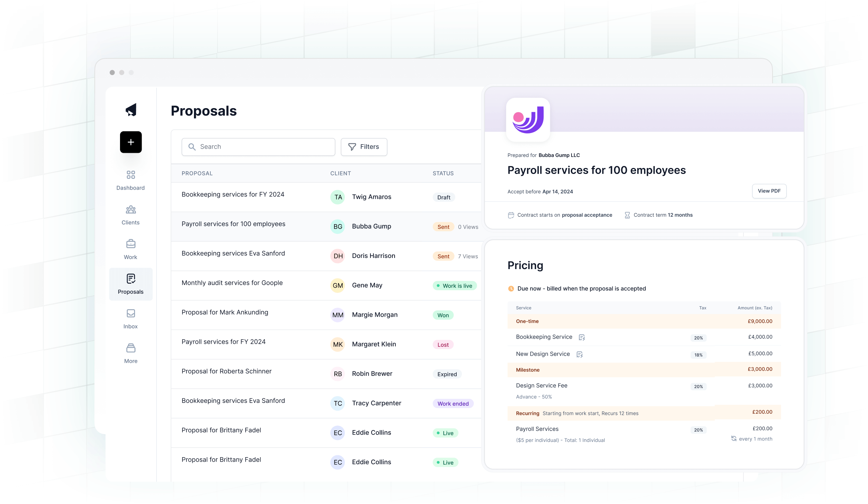This screenshot has height=504, width=868.
Task: Click the TA avatar for Twig Amaros
Action: [x=338, y=197]
